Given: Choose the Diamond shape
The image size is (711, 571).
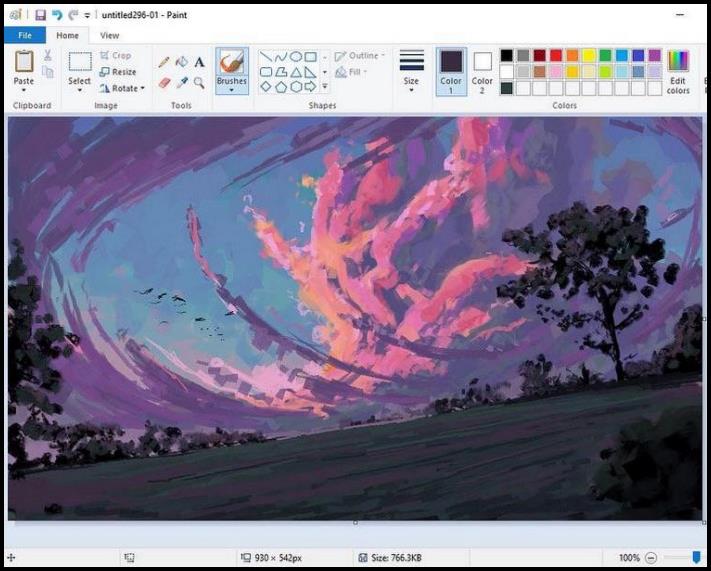Looking at the screenshot, I should [266, 87].
